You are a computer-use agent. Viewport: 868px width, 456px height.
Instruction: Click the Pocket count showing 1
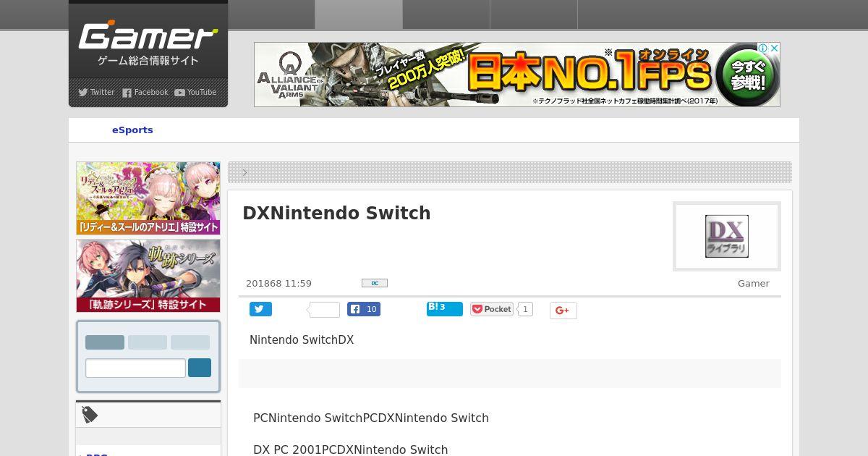525,309
